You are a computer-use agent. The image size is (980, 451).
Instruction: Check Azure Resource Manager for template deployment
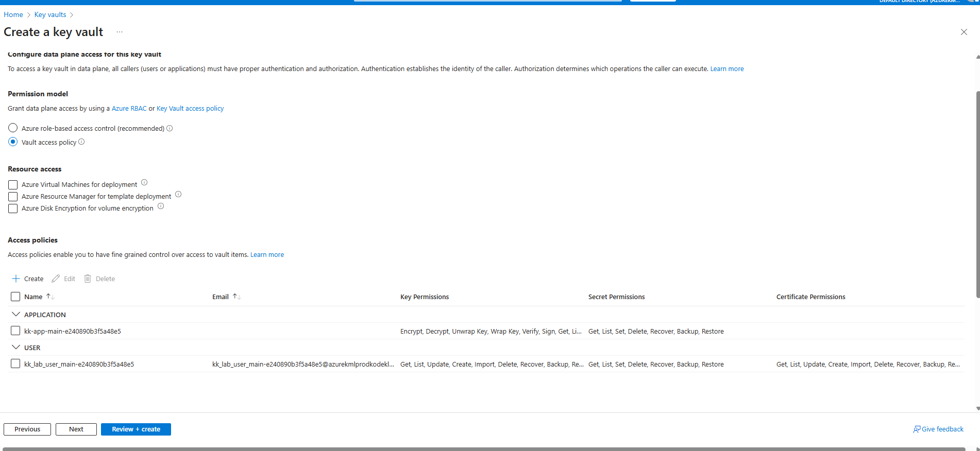[13, 197]
